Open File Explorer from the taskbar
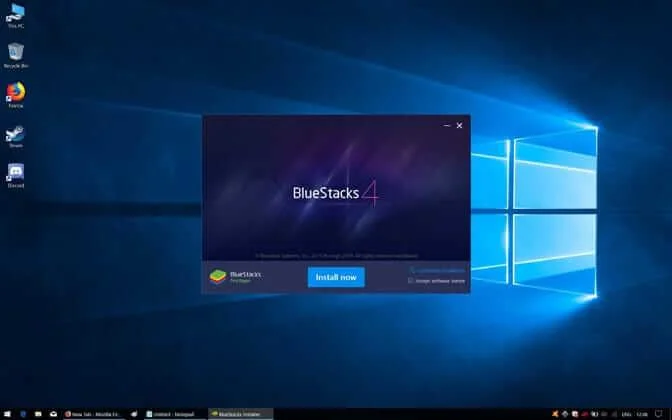The image size is (672, 420). click(x=38, y=414)
